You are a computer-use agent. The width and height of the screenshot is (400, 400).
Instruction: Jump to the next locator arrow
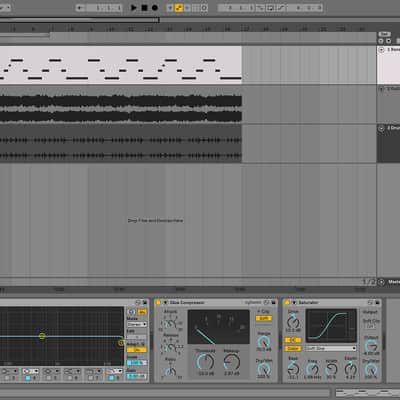(388, 41)
